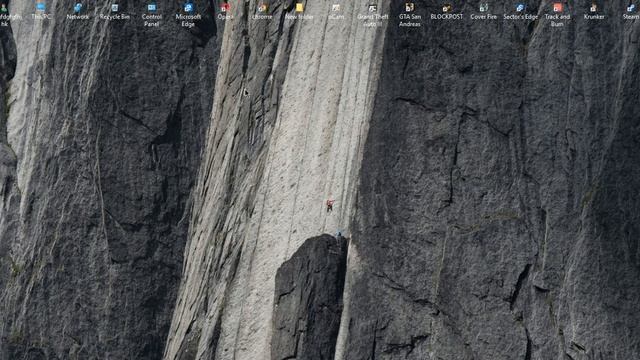Launch the Track and Burn shortcut
This screenshot has width=640, height=360.
tap(557, 14)
